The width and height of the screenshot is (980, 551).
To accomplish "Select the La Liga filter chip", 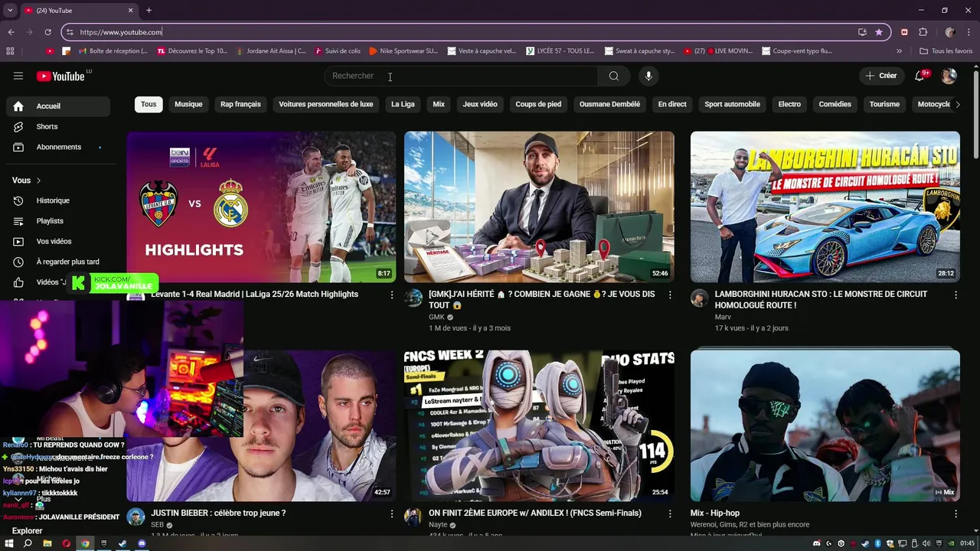I will (403, 104).
